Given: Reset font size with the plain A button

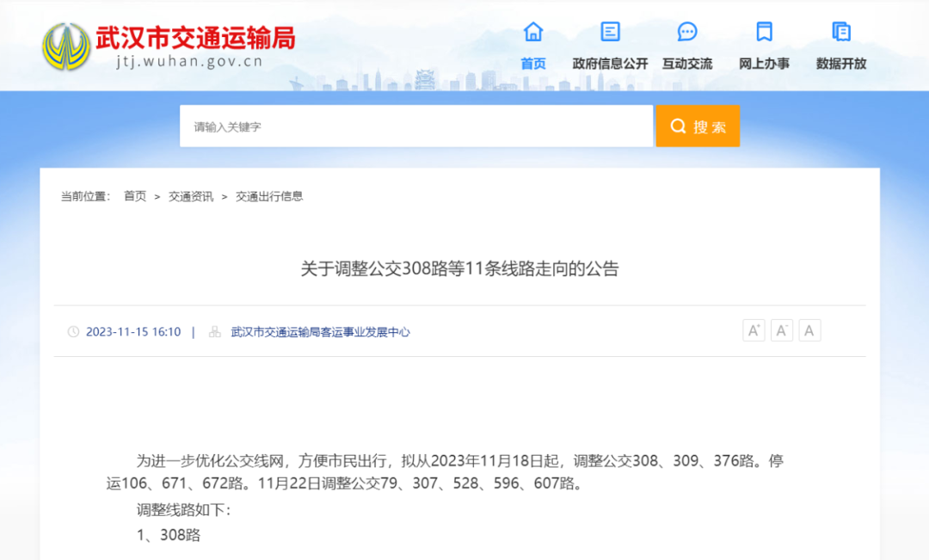Looking at the screenshot, I should (x=809, y=329).
